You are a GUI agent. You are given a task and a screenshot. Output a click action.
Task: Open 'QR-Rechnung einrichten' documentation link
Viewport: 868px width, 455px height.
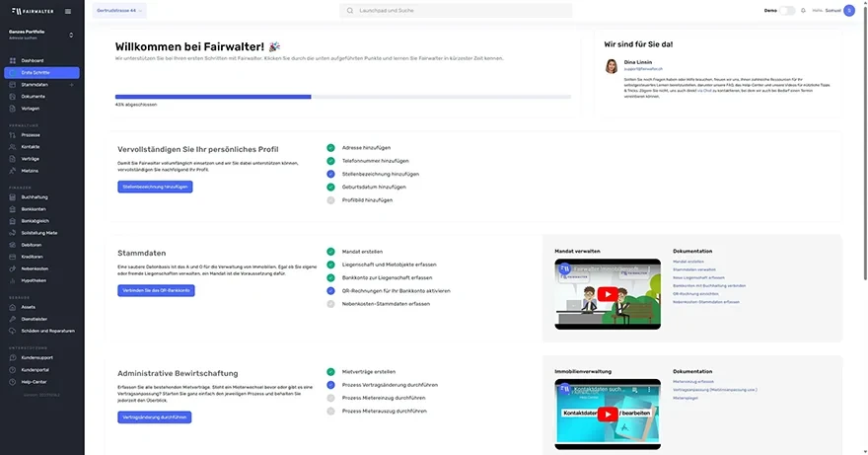click(695, 294)
